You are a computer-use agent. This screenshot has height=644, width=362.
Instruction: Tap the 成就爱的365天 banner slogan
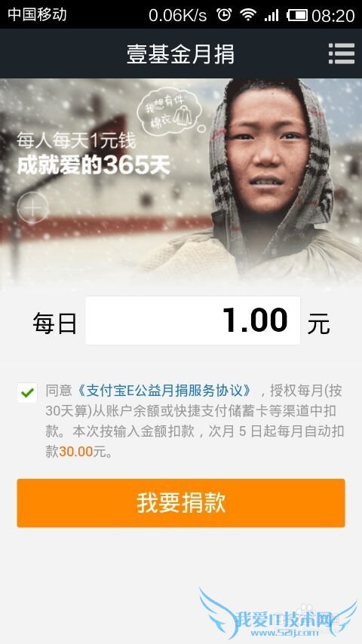[x=94, y=166]
